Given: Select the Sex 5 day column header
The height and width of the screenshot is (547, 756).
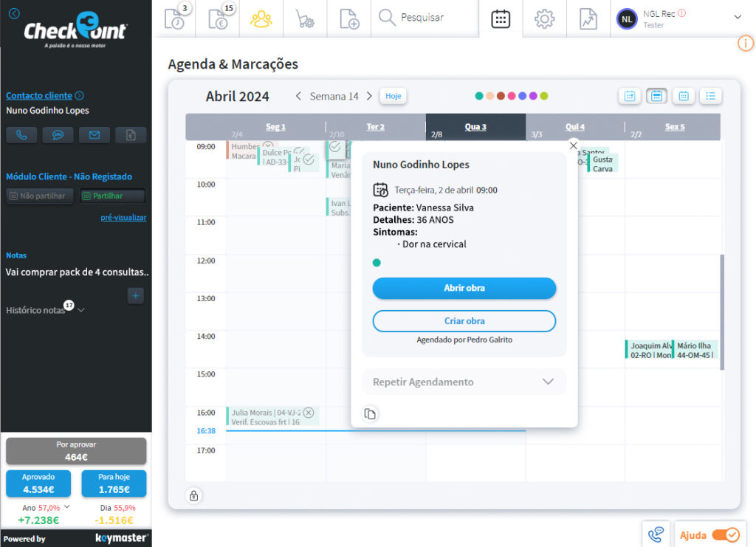Looking at the screenshot, I should (x=674, y=127).
